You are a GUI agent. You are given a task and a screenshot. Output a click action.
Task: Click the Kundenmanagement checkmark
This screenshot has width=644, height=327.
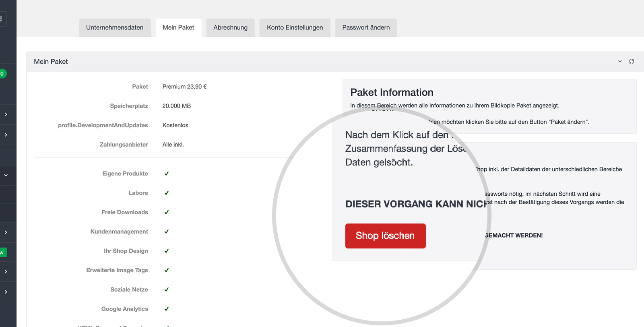166,232
